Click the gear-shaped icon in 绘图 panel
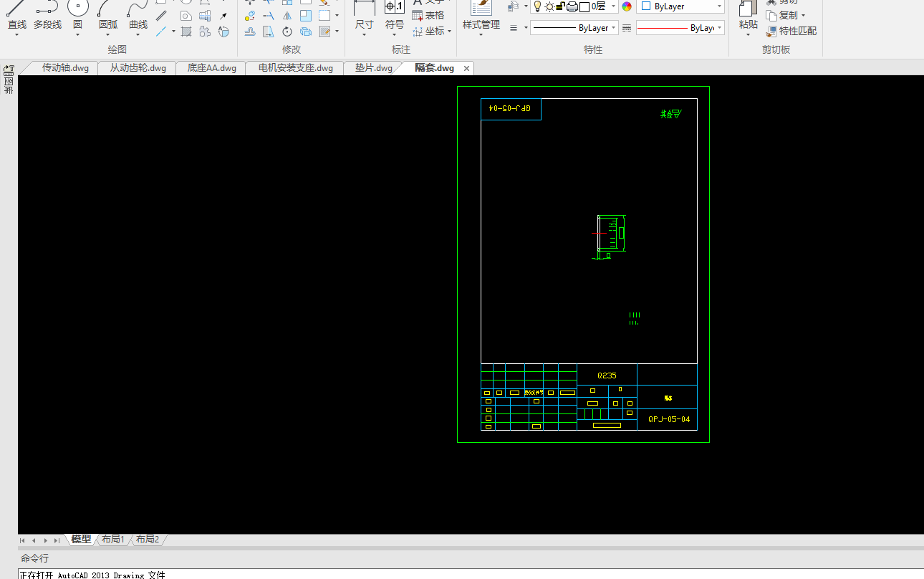 pos(205,32)
